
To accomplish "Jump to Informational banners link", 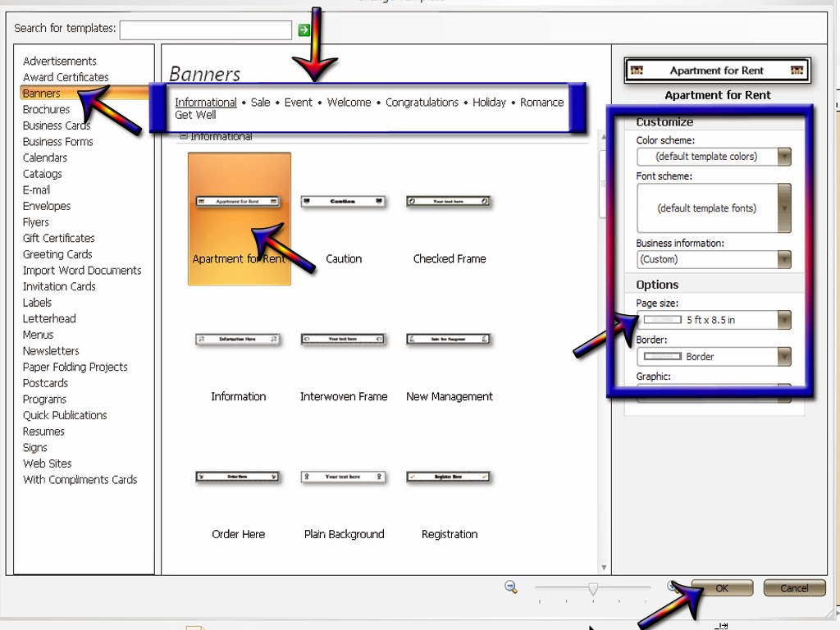I will click(x=206, y=102).
